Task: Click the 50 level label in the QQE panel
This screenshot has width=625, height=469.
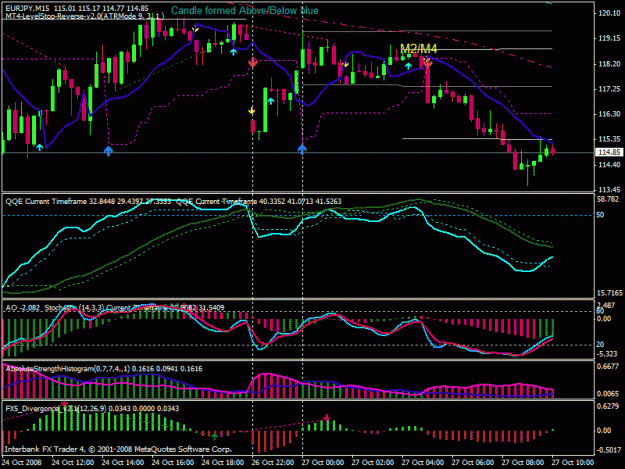Action: (600, 215)
